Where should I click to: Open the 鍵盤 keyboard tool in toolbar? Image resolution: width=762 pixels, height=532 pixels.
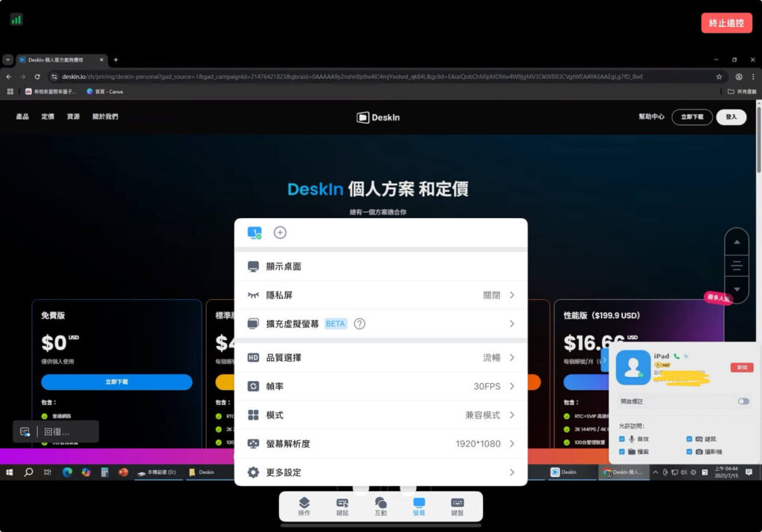pos(458,506)
